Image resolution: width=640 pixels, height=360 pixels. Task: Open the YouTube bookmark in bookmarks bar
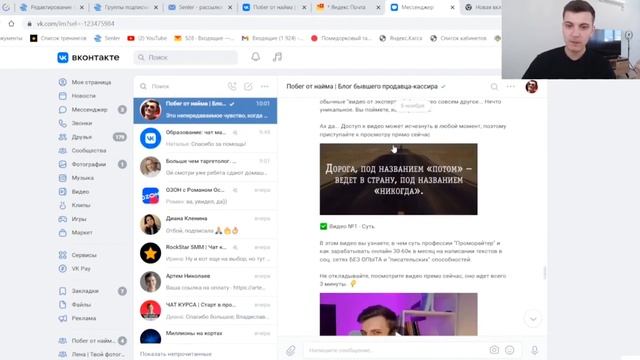coord(147,38)
